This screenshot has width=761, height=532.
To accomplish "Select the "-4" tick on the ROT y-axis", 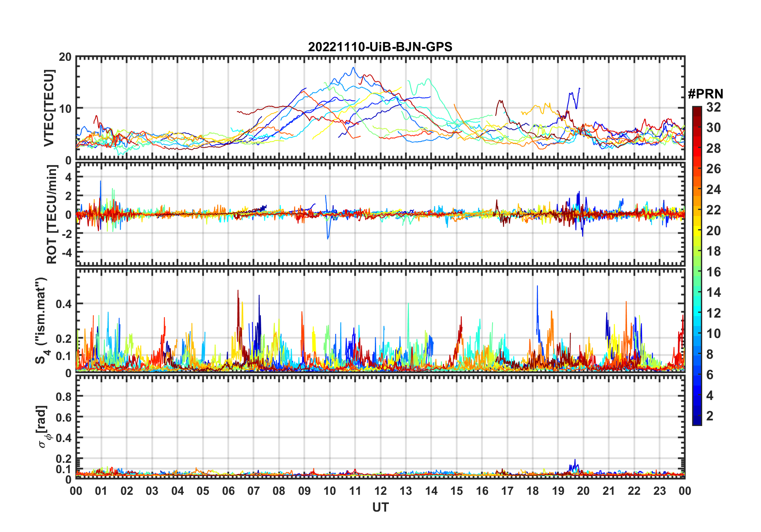I will click(66, 252).
